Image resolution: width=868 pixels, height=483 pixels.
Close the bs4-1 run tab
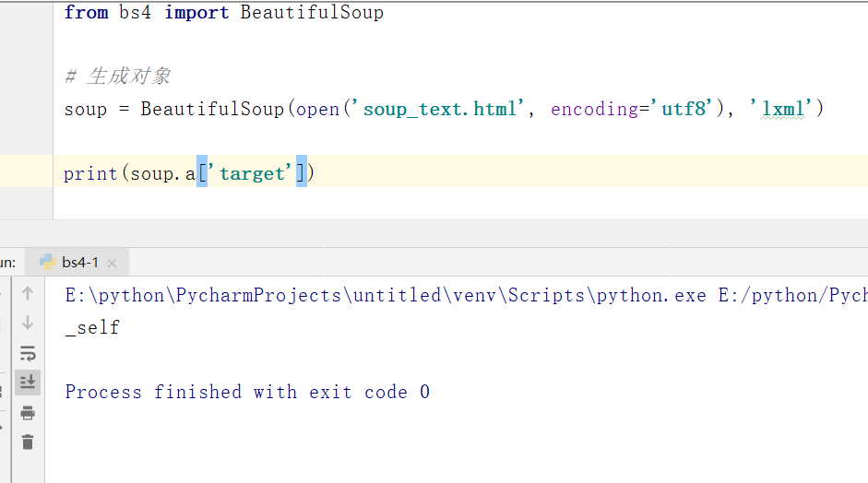[112, 263]
